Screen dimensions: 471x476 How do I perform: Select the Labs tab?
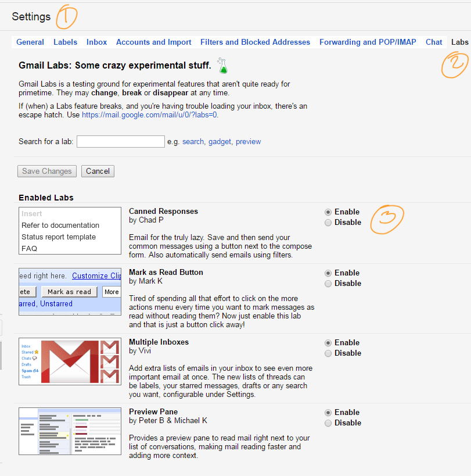[460, 42]
